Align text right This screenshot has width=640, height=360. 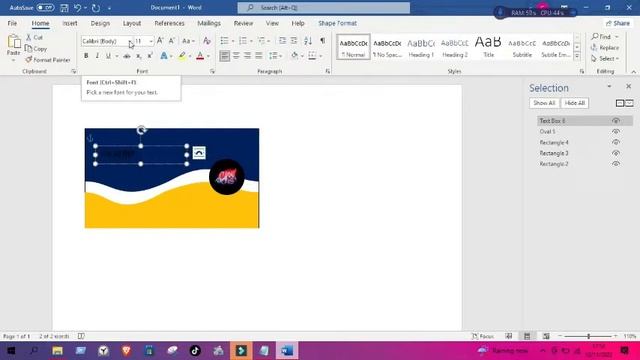pyautogui.click(x=247, y=56)
